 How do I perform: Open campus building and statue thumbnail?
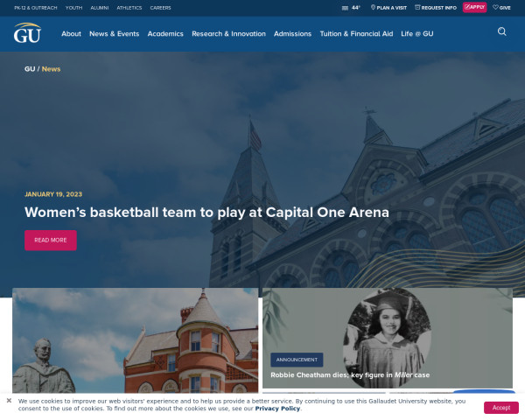(136, 340)
